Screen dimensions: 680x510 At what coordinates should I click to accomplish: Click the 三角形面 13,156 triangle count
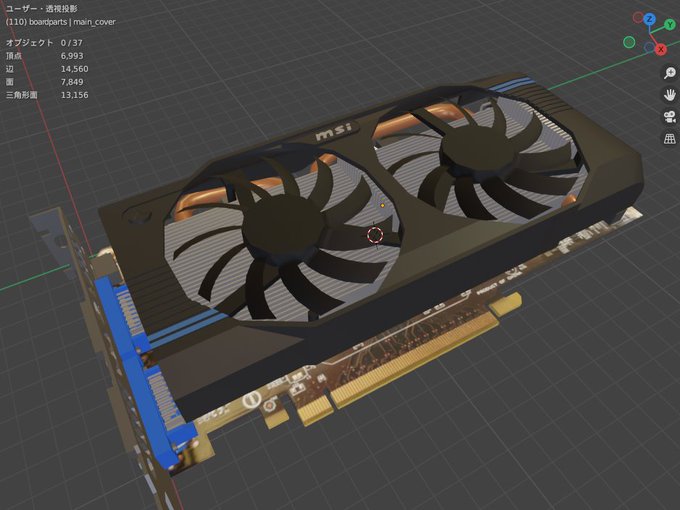pyautogui.click(x=47, y=95)
